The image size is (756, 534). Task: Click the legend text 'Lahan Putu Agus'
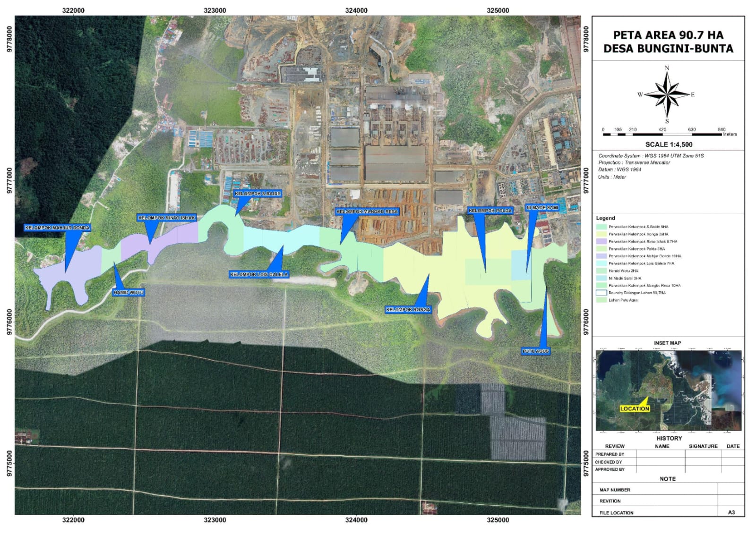tap(623, 300)
